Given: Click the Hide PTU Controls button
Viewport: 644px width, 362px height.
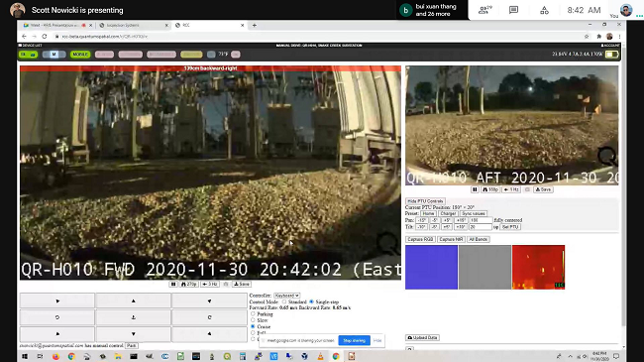Looking at the screenshot, I should (x=425, y=201).
